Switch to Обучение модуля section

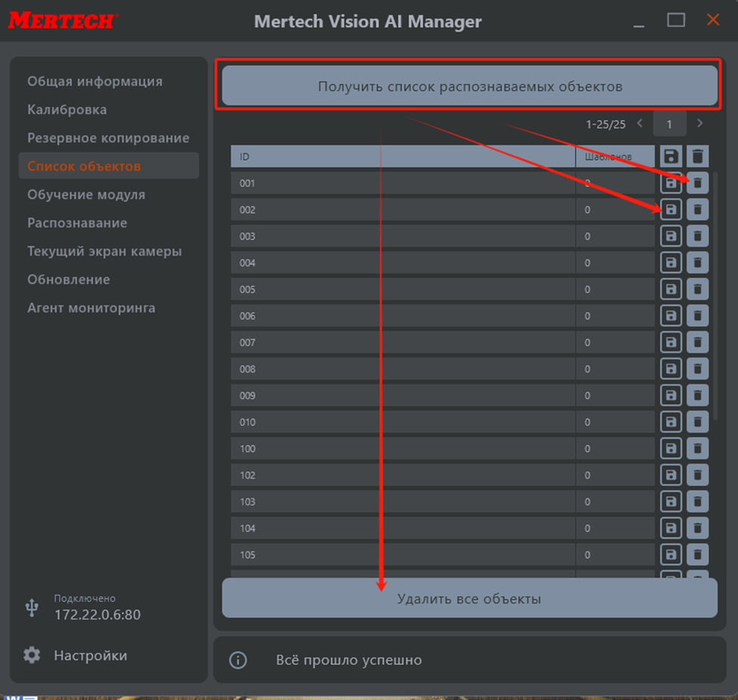86,195
